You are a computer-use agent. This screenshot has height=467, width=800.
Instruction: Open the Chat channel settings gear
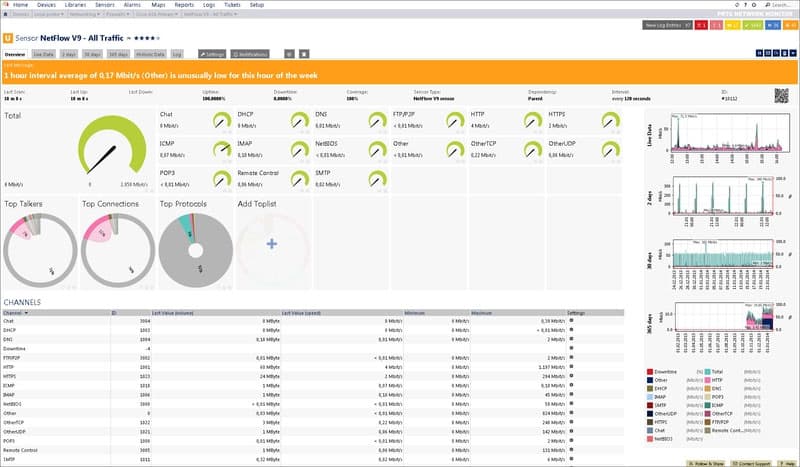(571, 321)
